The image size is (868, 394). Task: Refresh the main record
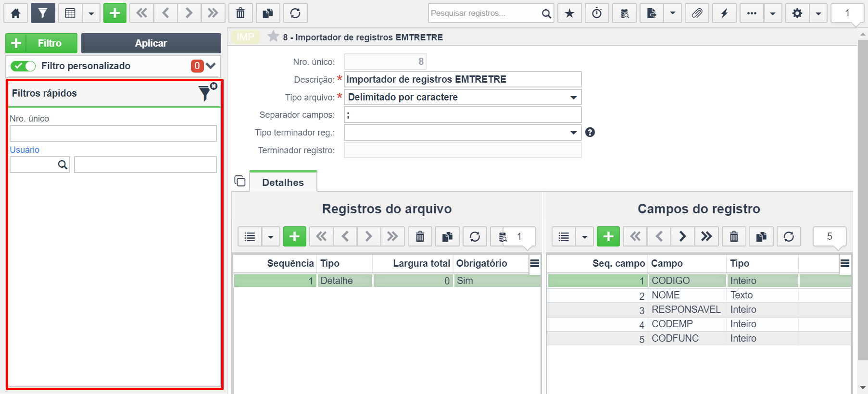[295, 13]
